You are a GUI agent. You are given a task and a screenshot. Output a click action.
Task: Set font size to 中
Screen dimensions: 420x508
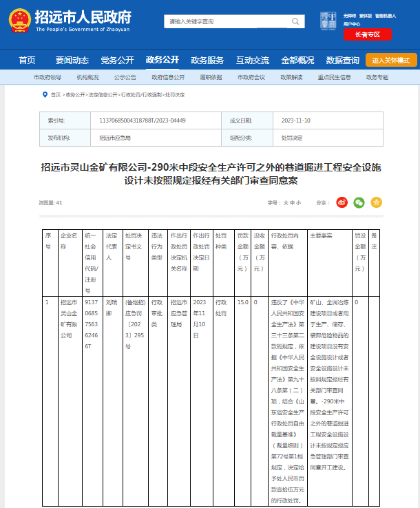tap(292, 203)
